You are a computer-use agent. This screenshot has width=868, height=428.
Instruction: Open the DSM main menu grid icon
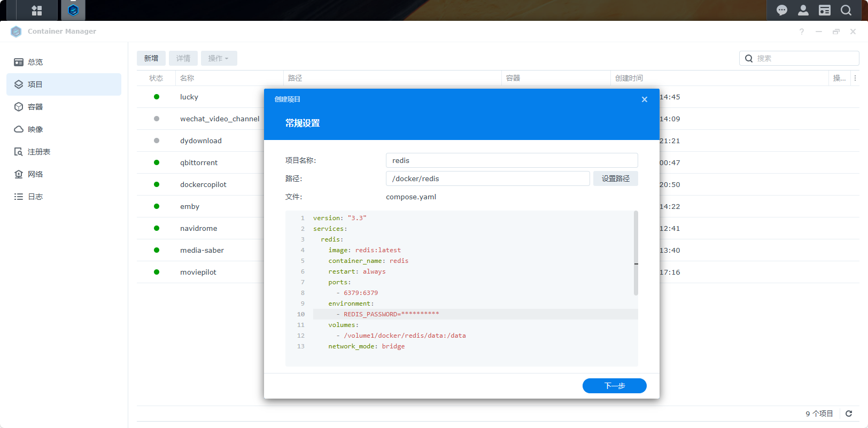36,10
